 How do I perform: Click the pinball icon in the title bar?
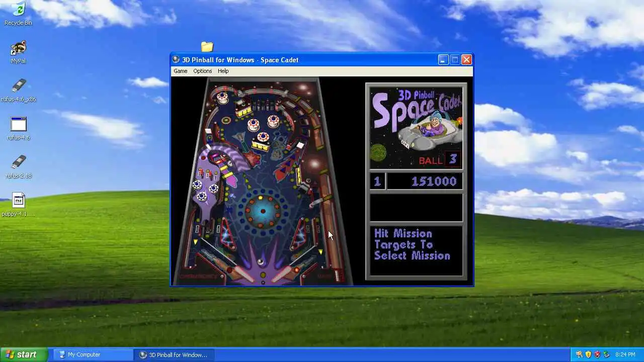click(x=176, y=59)
